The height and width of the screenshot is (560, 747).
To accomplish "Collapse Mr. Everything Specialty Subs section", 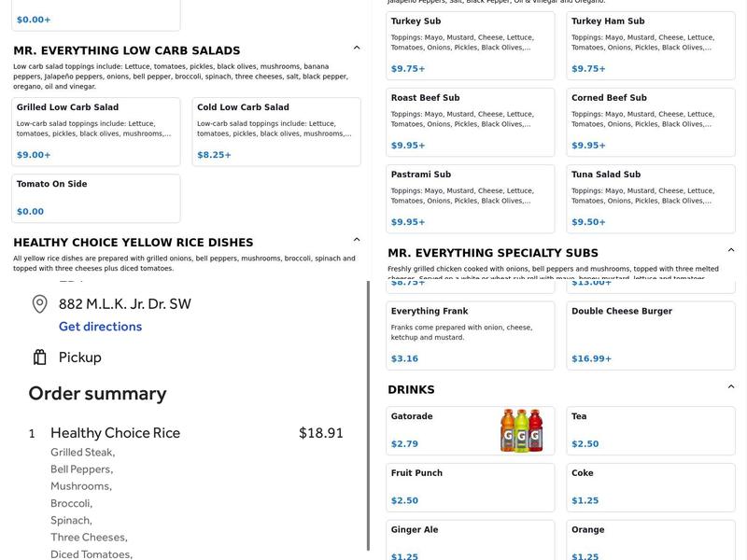I will pyautogui.click(x=731, y=250).
